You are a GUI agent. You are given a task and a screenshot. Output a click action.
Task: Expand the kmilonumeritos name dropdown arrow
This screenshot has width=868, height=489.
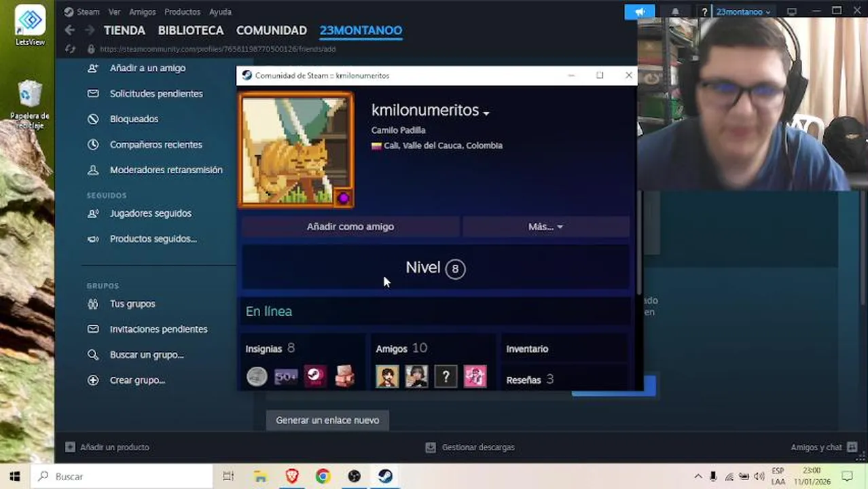coord(486,113)
